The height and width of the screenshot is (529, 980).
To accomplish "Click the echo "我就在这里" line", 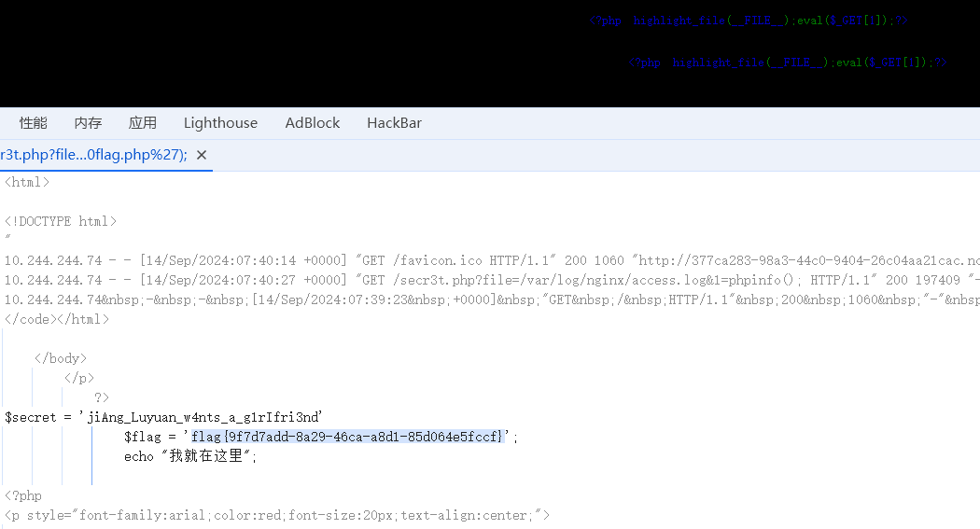I will 189,456.
